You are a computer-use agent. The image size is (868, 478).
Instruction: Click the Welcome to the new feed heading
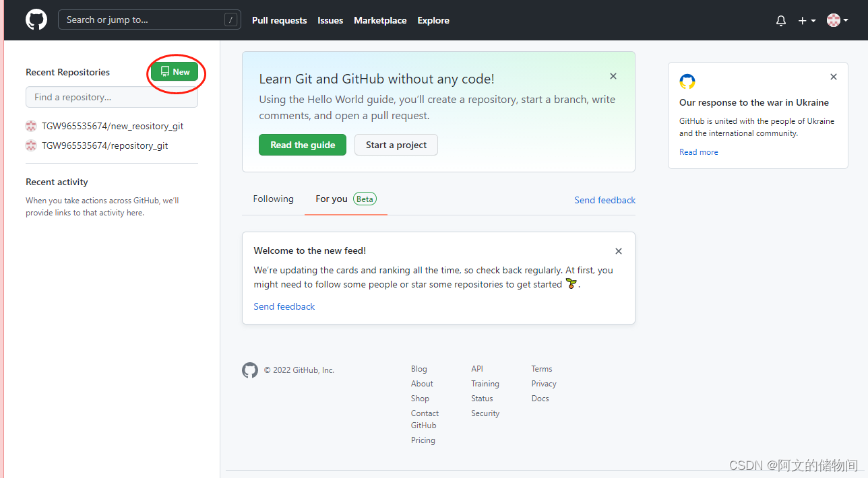click(310, 250)
